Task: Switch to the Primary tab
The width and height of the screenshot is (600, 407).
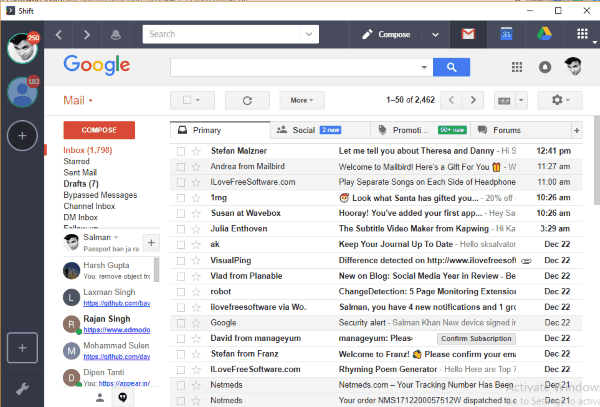Action: [x=220, y=130]
